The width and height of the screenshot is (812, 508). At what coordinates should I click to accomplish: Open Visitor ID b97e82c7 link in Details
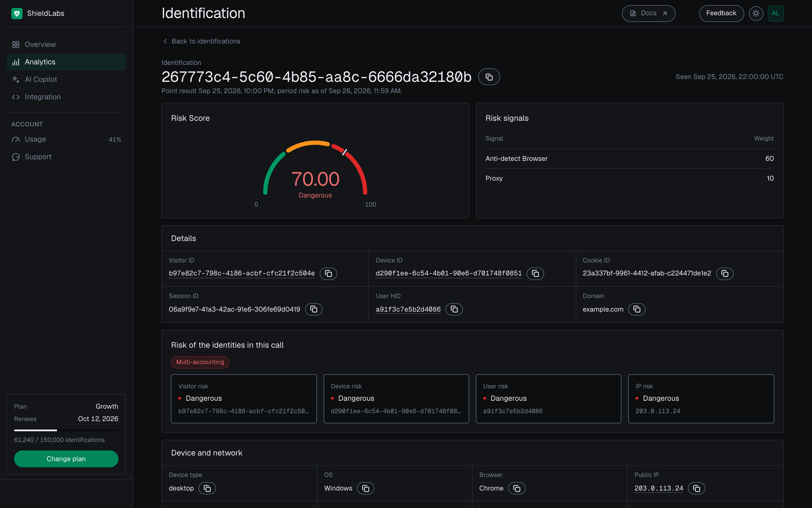(242, 273)
